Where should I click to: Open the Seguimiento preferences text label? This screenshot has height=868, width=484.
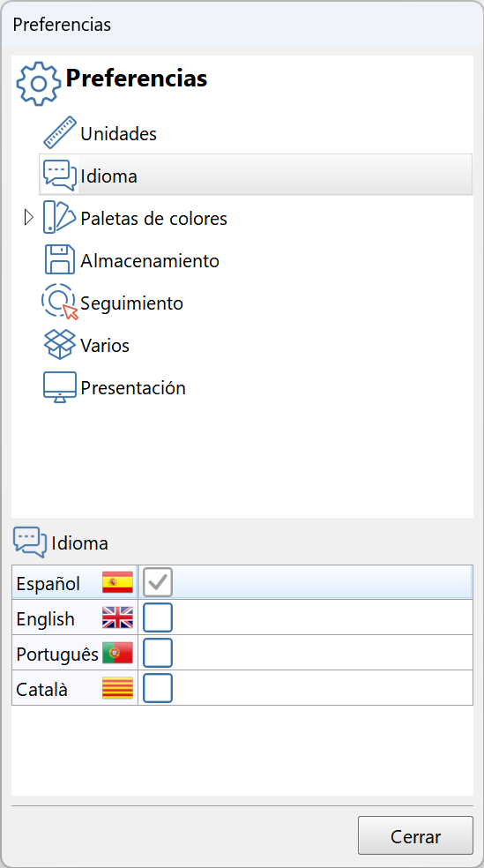pos(131,303)
